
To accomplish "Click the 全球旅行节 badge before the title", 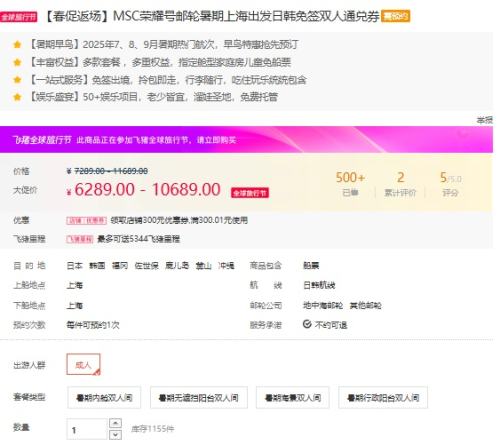I will pyautogui.click(x=19, y=17).
